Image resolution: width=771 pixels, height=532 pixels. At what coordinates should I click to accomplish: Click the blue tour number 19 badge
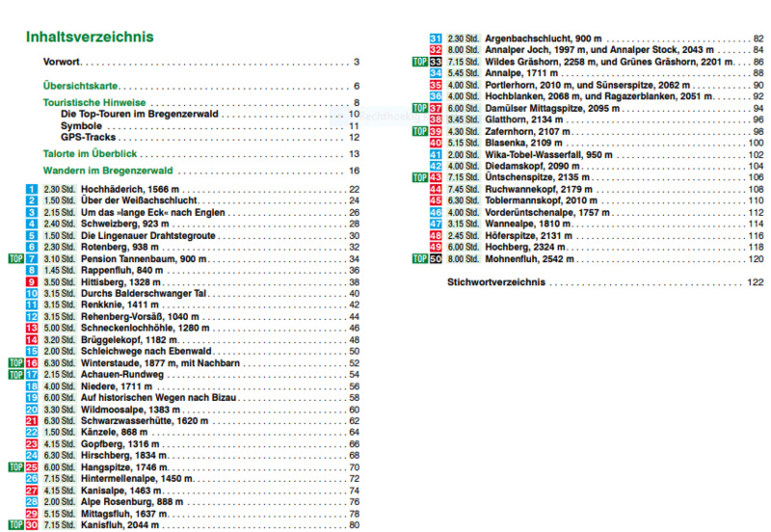pyautogui.click(x=32, y=398)
